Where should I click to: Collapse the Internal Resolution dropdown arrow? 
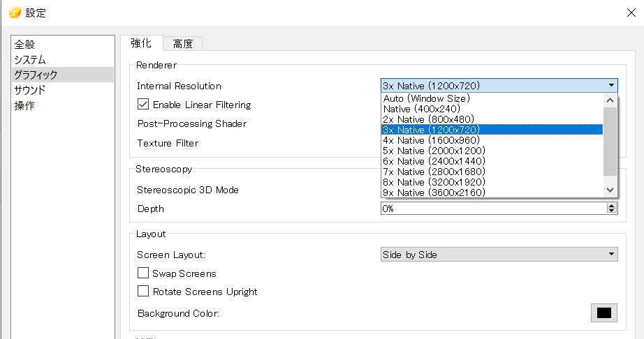[x=612, y=86]
